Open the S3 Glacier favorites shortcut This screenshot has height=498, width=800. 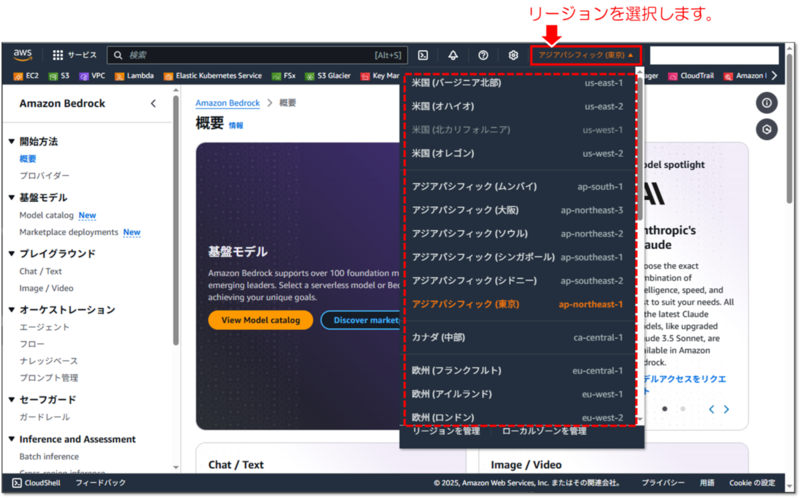pyautogui.click(x=328, y=76)
